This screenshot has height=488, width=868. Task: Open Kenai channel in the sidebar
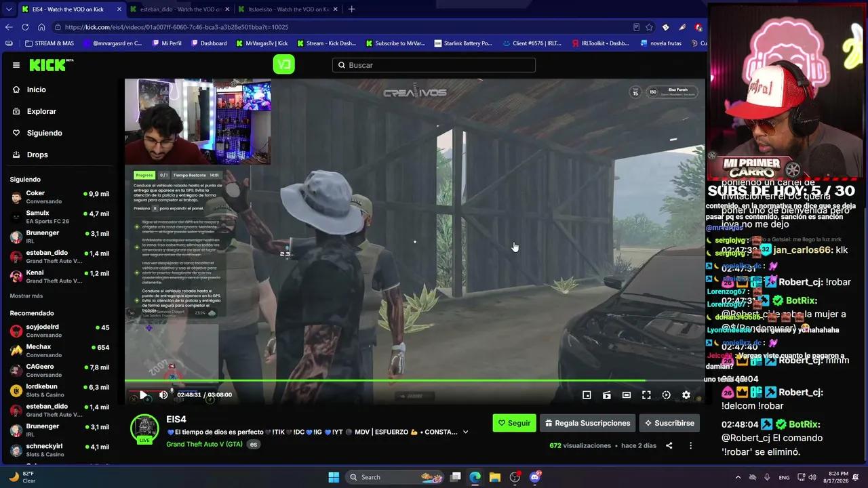(x=60, y=277)
